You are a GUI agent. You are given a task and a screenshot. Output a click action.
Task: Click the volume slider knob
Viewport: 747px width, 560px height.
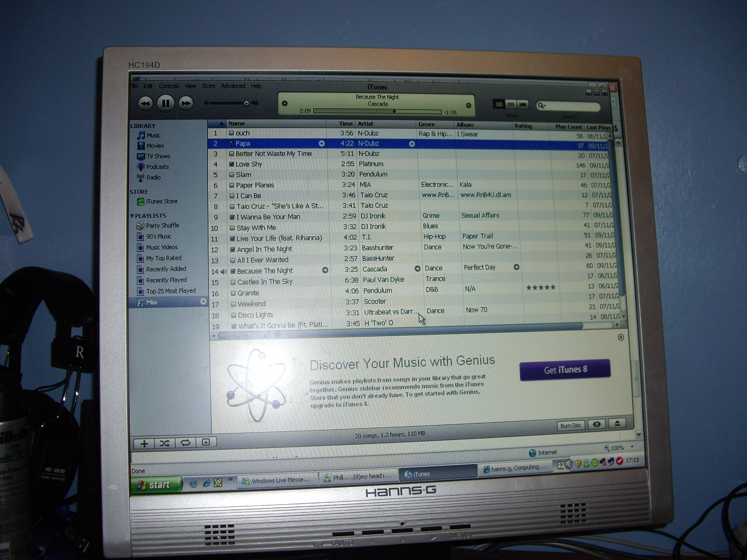246,103
